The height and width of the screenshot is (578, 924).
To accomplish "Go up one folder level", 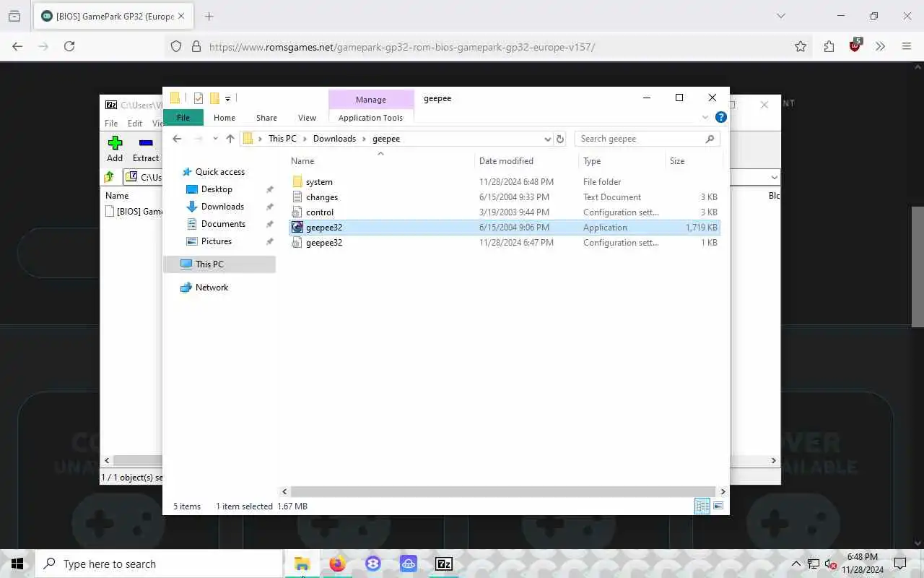I will [x=230, y=139].
